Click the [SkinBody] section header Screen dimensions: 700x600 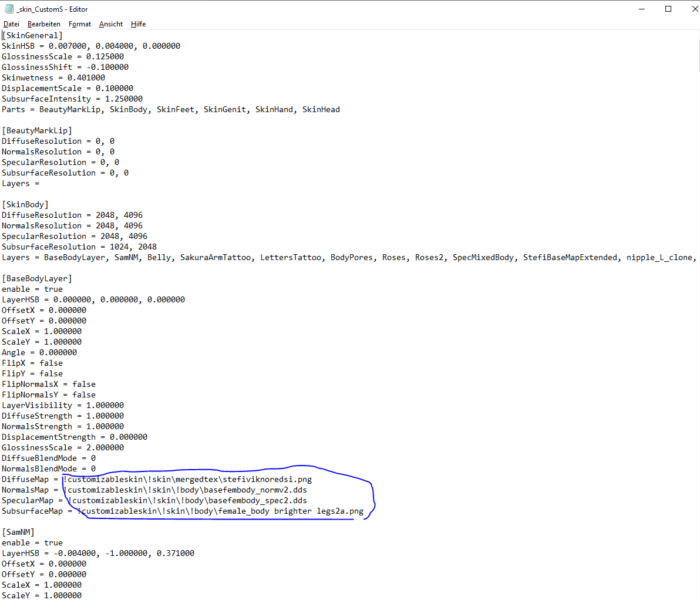[x=25, y=204]
